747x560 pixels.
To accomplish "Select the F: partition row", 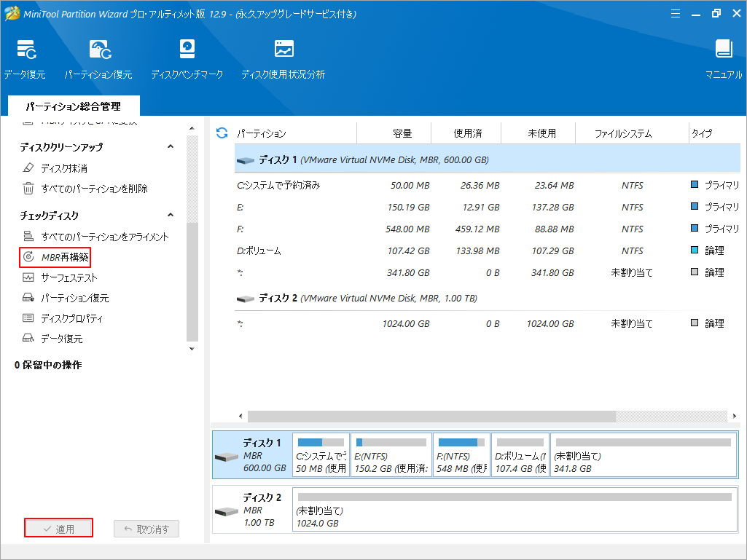I will point(488,229).
